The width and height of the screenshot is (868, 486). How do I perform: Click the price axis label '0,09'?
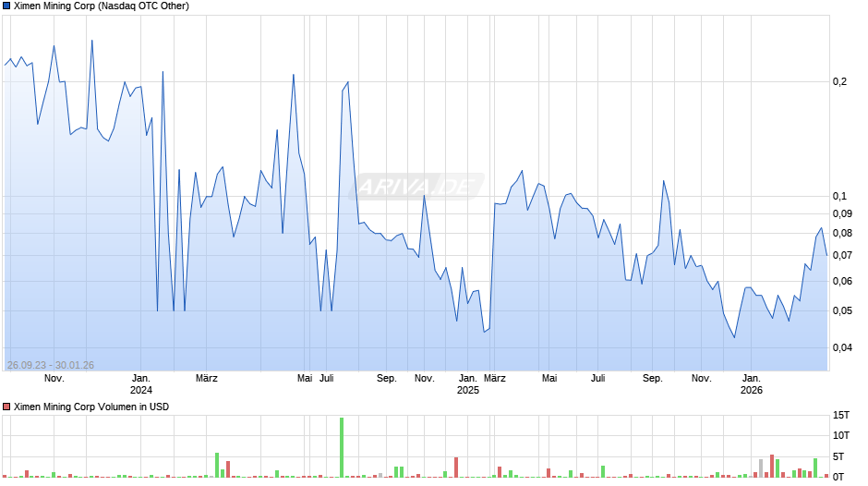pos(842,214)
